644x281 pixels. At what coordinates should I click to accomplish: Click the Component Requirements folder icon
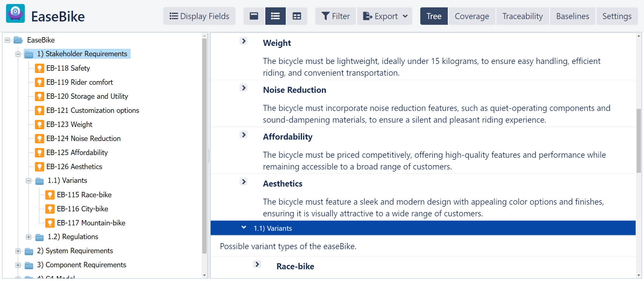coord(29,266)
